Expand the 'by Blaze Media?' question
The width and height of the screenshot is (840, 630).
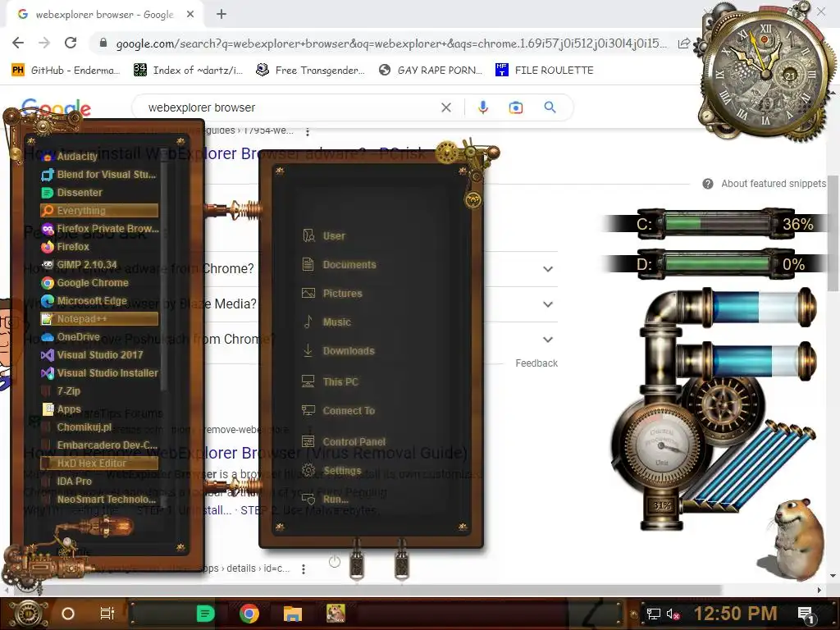pyautogui.click(x=547, y=304)
